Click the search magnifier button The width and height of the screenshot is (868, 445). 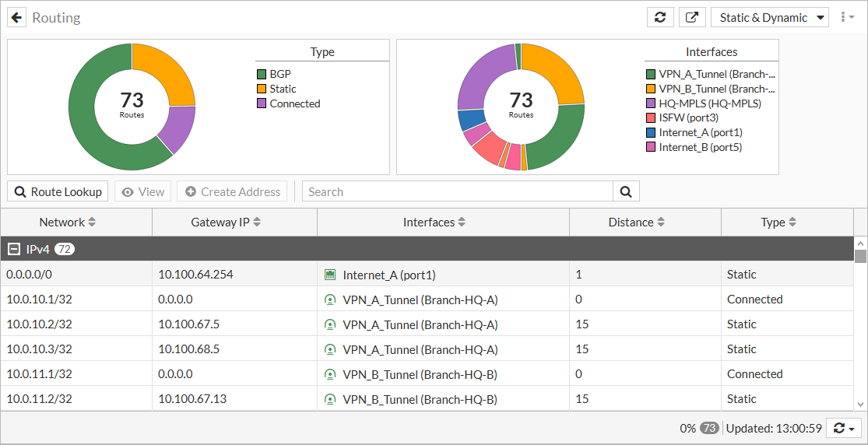(626, 191)
